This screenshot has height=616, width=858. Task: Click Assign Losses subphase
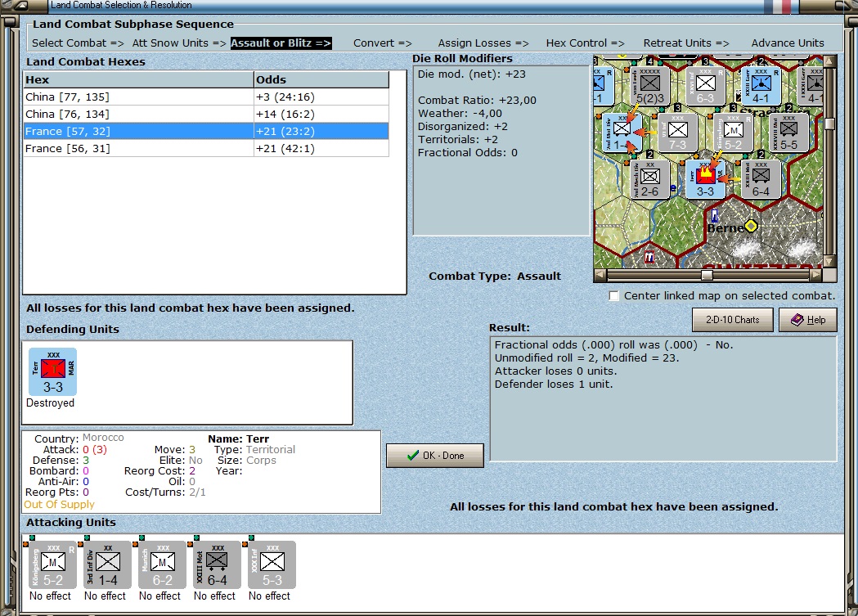[x=483, y=43]
